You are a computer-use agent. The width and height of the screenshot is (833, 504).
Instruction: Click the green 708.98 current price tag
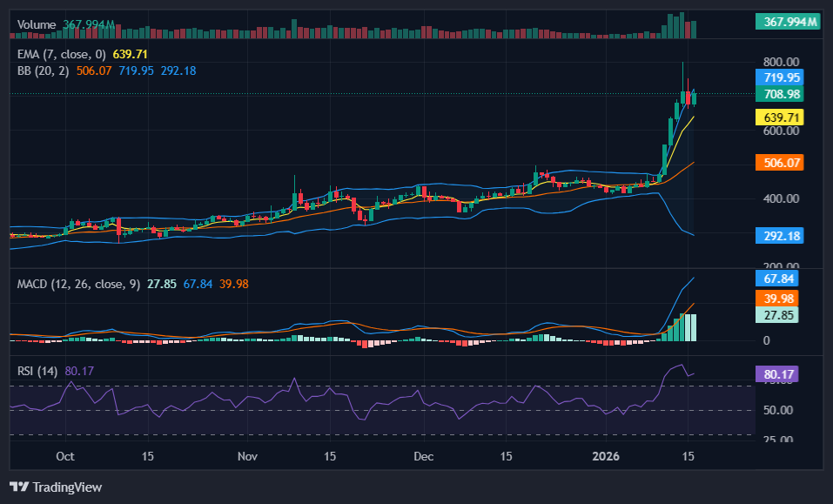click(783, 94)
